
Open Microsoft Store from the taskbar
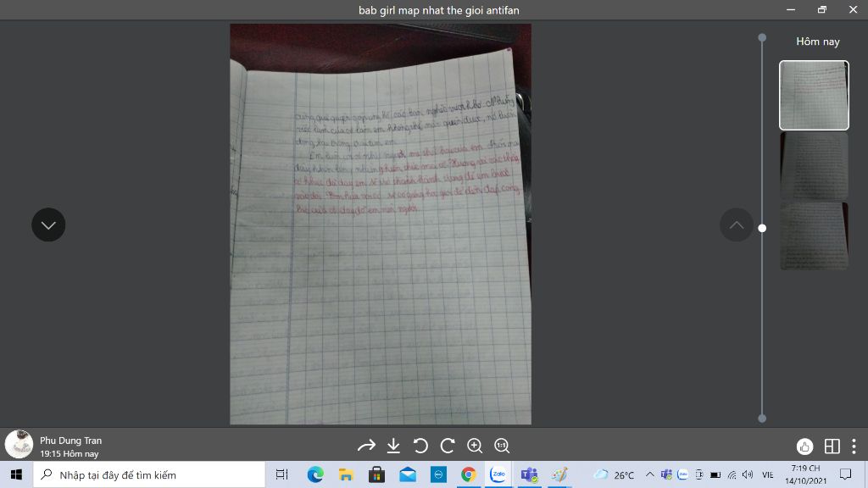(376, 474)
